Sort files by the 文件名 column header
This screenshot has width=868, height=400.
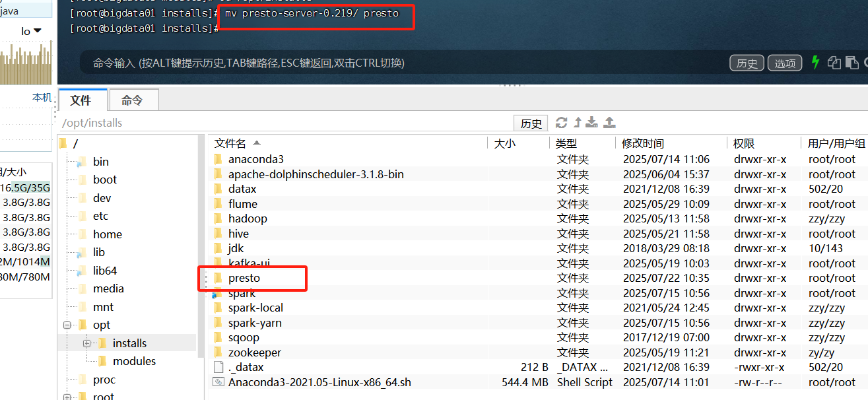230,143
